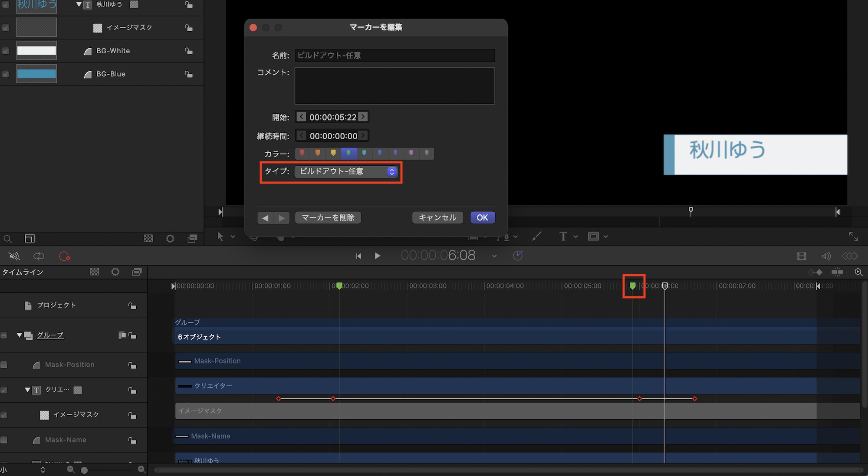Increment the 開始 timecode with right arrow

click(x=363, y=117)
